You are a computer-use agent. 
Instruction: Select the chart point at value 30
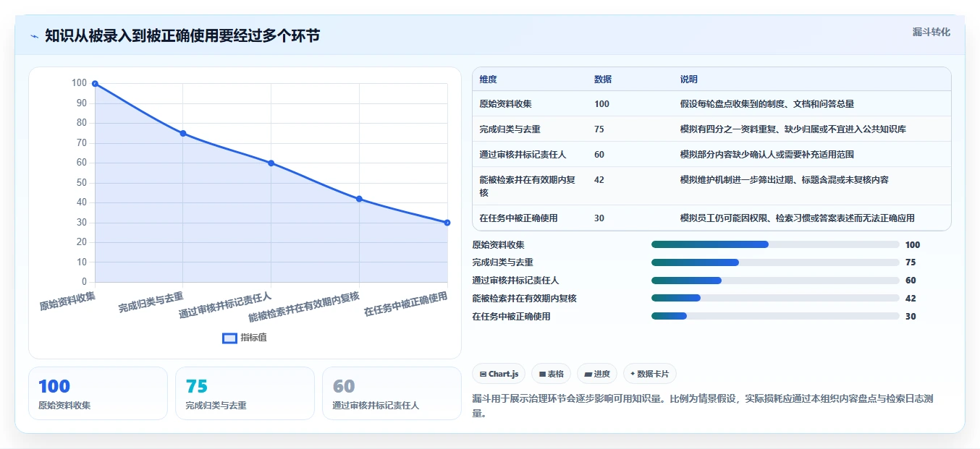pos(447,223)
